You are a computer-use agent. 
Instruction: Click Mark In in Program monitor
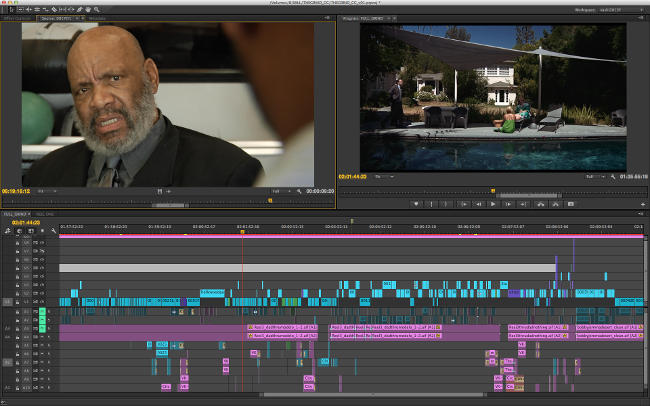tap(431, 204)
